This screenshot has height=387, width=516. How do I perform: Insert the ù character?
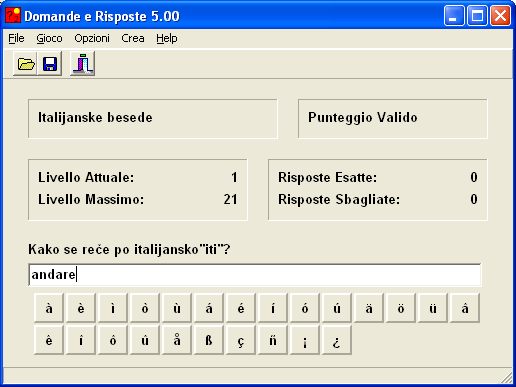(177, 308)
